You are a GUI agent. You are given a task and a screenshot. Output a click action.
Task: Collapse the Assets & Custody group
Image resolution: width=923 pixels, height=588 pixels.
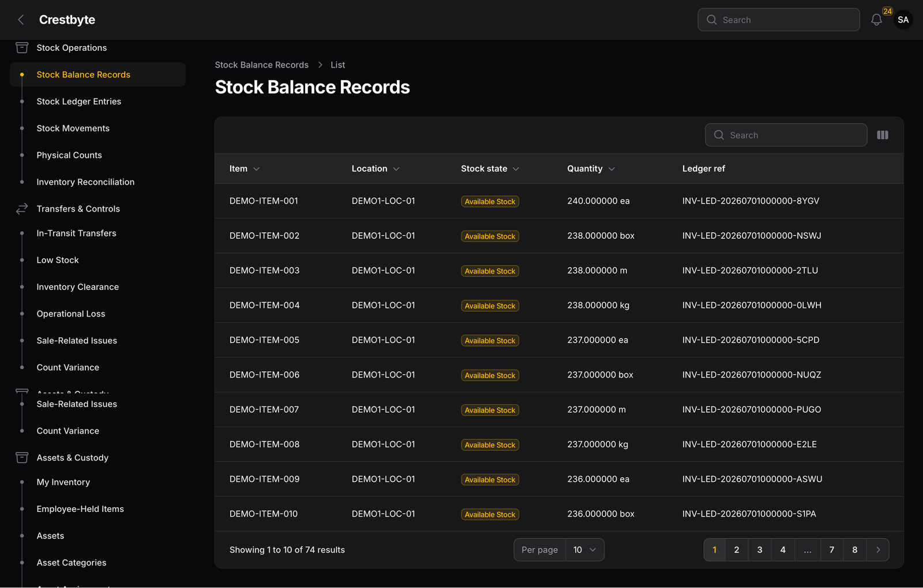point(73,458)
